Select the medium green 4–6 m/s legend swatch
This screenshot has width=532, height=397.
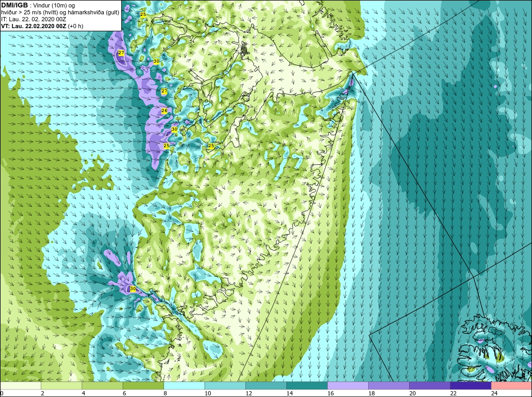pos(102,386)
